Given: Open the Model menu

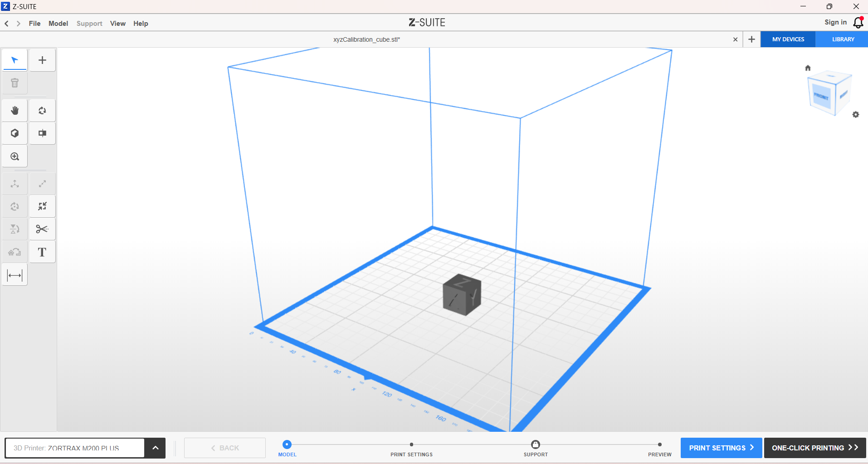Looking at the screenshot, I should [59, 24].
